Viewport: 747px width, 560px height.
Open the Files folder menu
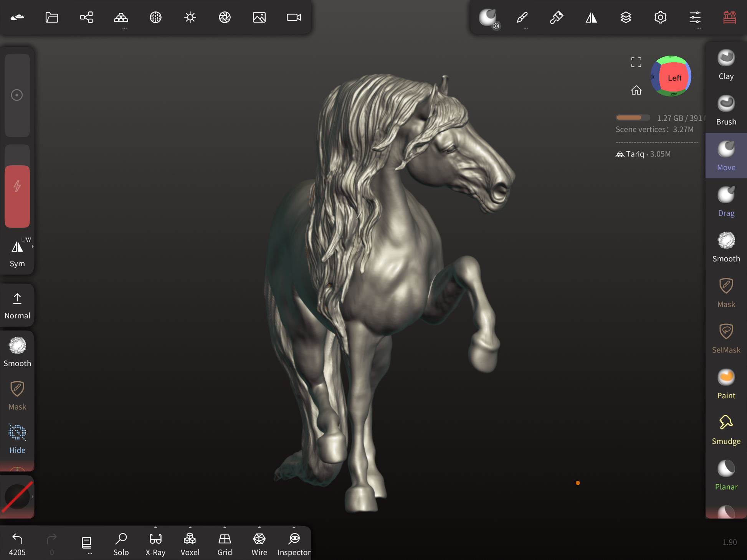[x=52, y=17]
